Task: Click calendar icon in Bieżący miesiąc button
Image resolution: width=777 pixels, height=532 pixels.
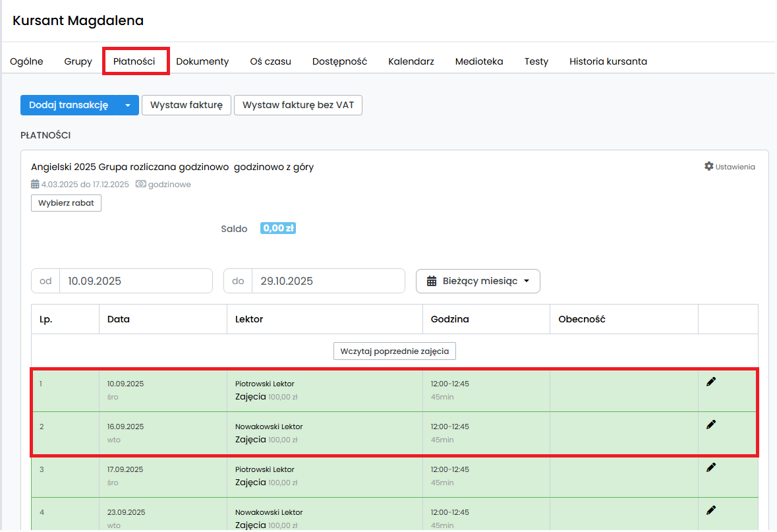Action: (x=432, y=281)
